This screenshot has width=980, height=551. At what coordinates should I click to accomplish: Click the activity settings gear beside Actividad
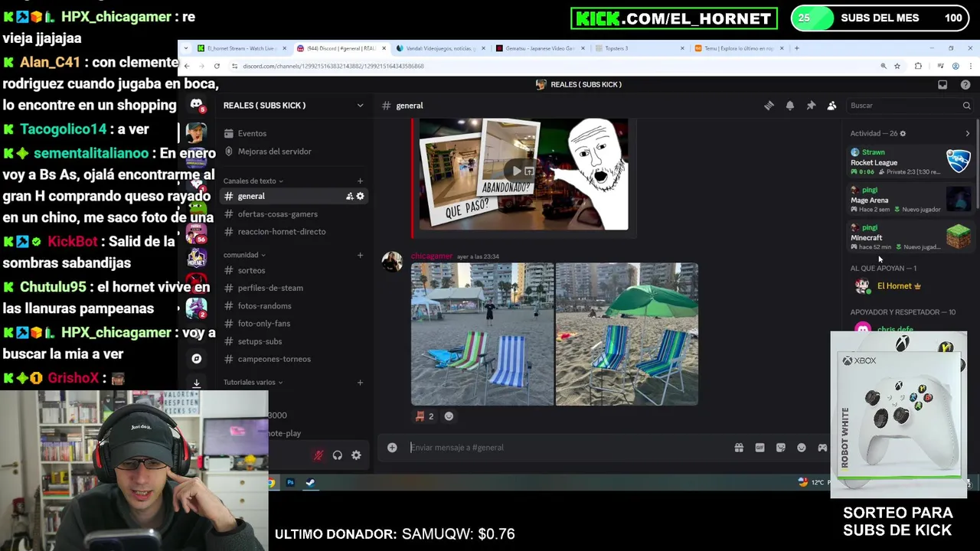click(903, 133)
